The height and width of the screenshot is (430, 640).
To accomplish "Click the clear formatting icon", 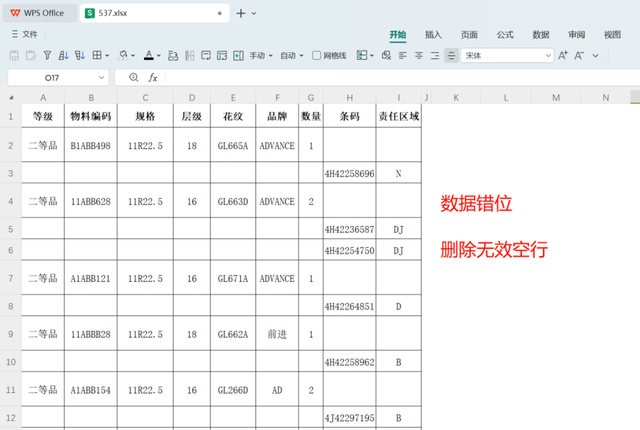I will 386,55.
